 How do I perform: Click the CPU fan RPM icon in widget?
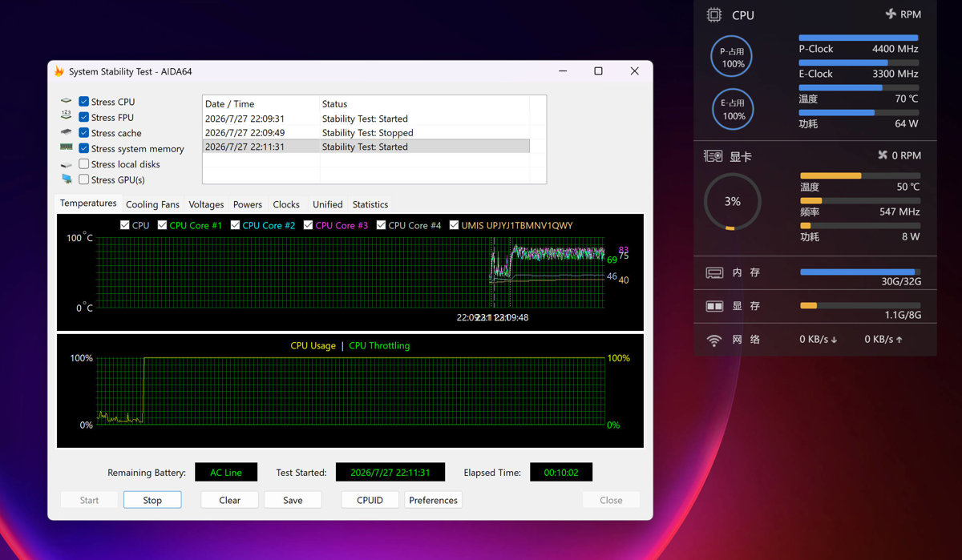890,14
